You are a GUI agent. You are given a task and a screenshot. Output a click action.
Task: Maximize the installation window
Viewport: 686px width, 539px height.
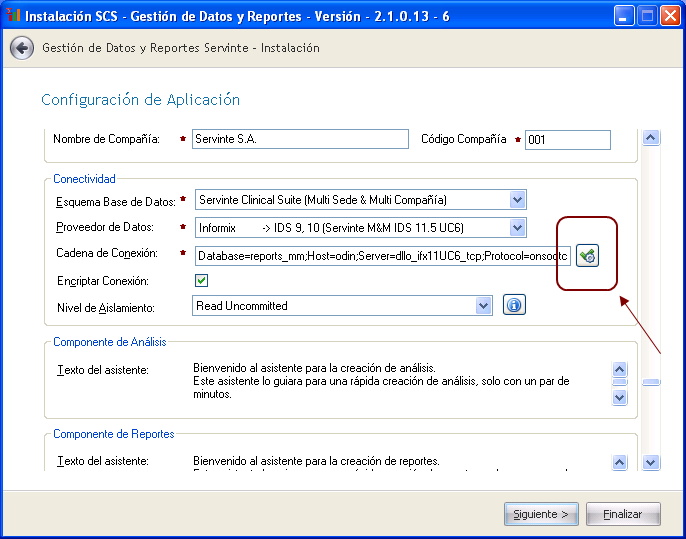tap(647, 16)
